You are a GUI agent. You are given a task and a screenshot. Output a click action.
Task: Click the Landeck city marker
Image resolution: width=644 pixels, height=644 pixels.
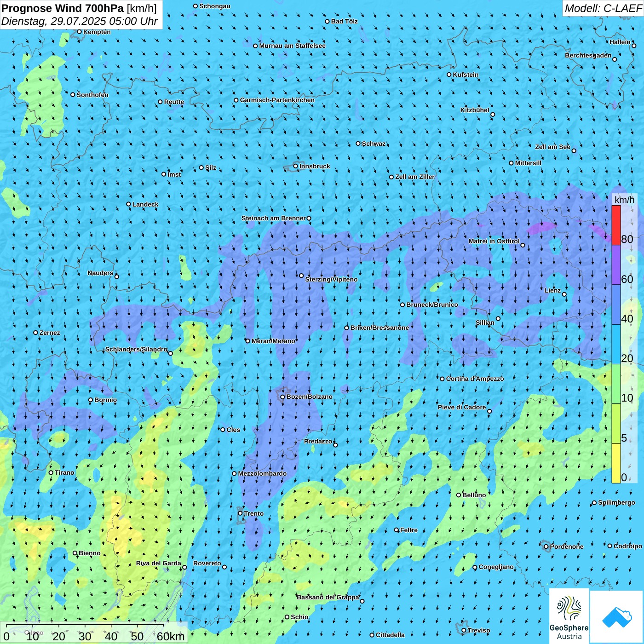(129, 204)
